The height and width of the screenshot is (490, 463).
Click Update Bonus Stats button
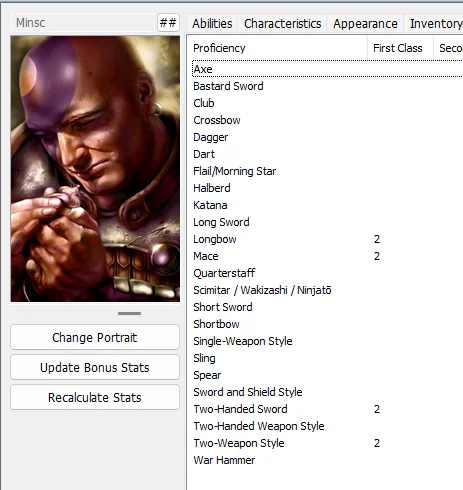[95, 367]
